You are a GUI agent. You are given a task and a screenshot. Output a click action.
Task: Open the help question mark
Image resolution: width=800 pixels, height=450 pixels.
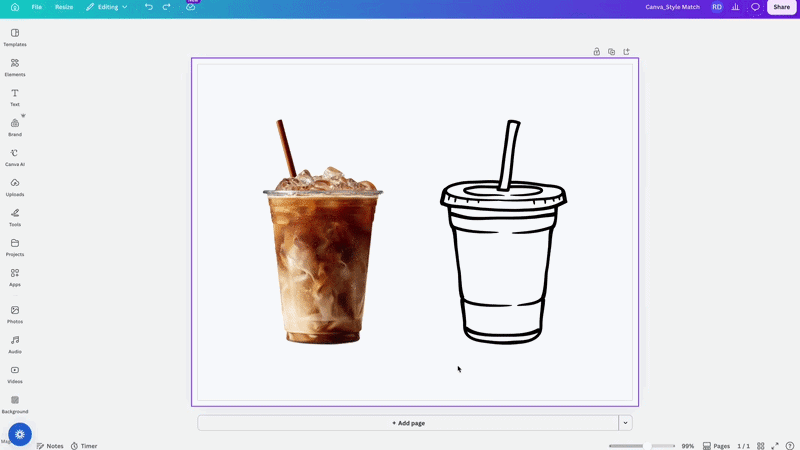pos(790,446)
